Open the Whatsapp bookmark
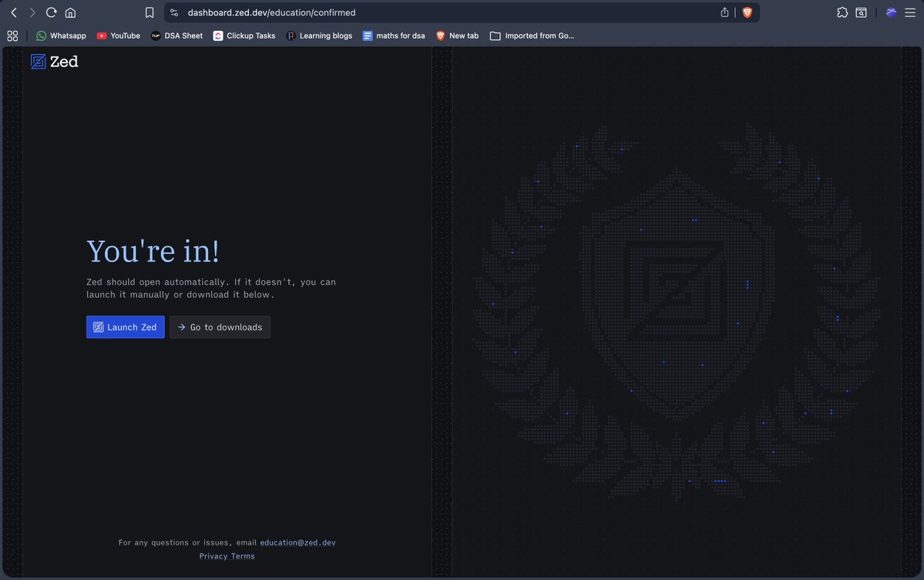 coord(62,36)
